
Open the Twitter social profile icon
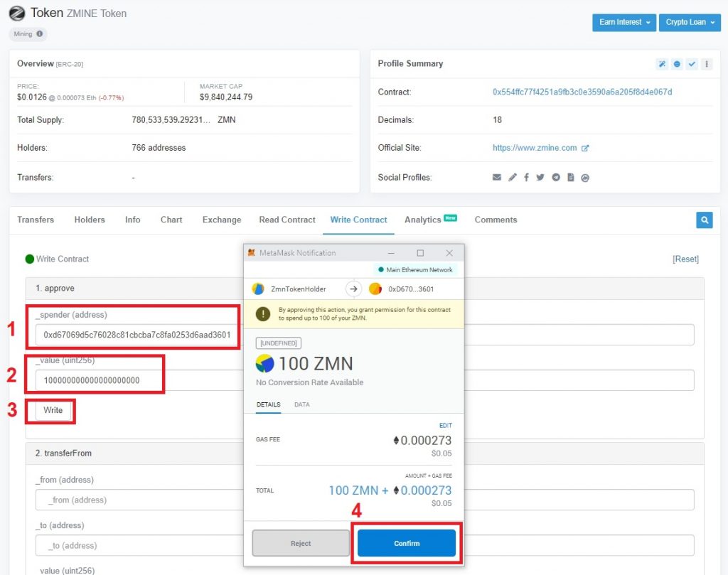coord(540,177)
